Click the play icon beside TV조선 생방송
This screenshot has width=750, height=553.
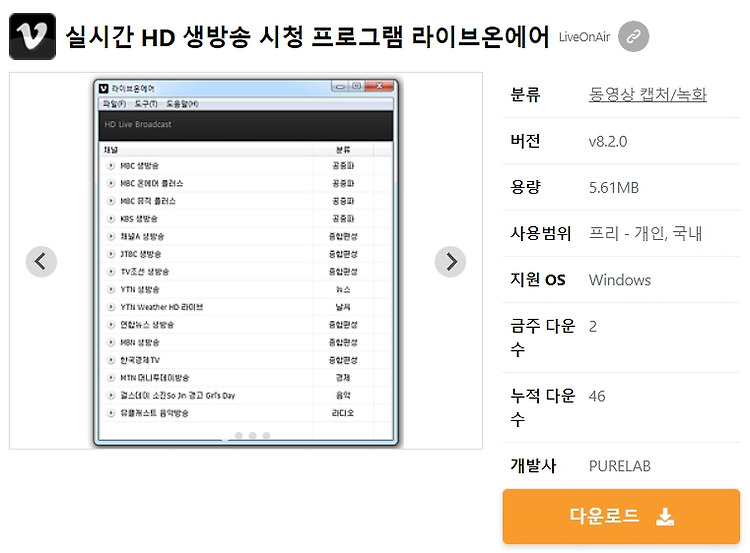[111, 272]
